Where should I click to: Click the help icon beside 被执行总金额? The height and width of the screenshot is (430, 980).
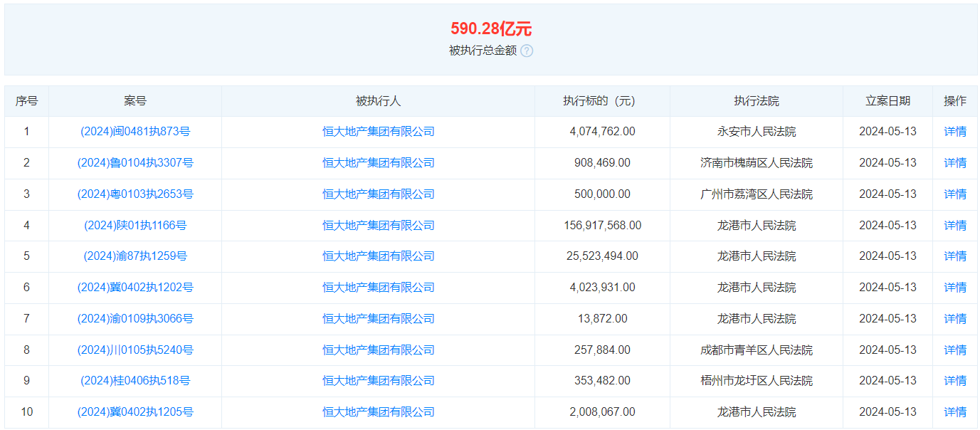527,51
